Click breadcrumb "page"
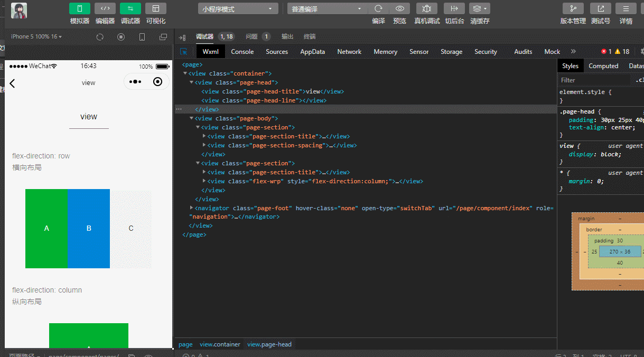Image resolution: width=644 pixels, height=357 pixels. pos(185,344)
